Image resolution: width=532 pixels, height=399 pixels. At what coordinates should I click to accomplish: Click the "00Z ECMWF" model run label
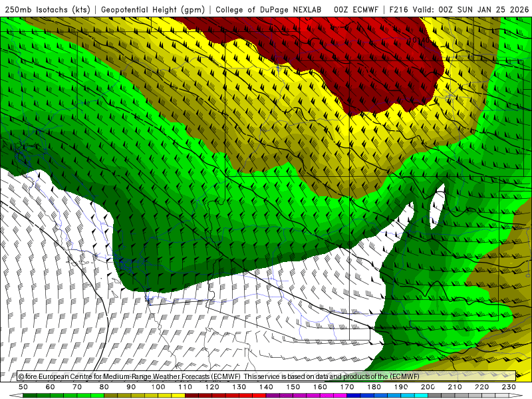click(x=356, y=9)
